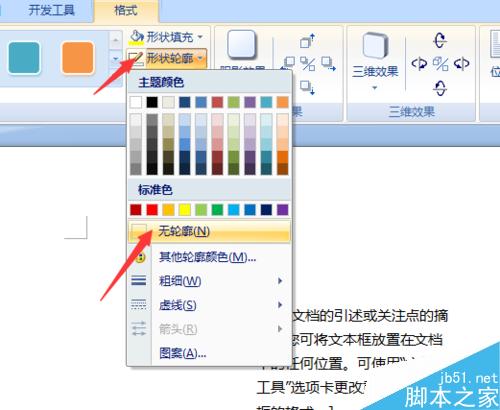This screenshot has width=500, height=410.
Task: Expand the 虚线(S) submenu arrow
Action: tap(280, 305)
